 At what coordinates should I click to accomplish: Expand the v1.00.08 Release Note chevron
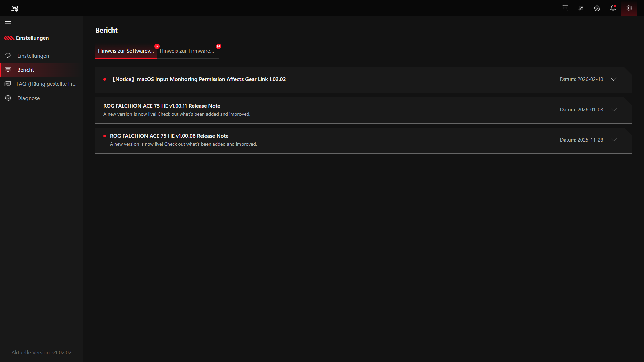pyautogui.click(x=614, y=140)
